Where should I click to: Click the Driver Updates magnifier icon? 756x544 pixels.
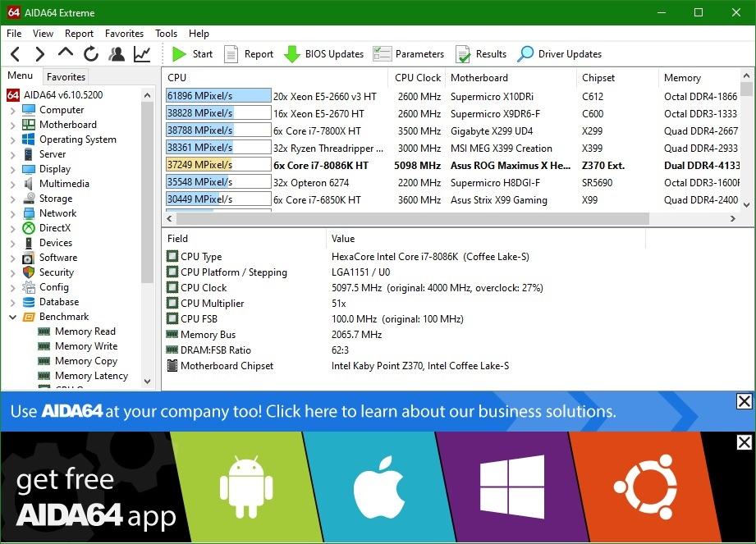[525, 54]
